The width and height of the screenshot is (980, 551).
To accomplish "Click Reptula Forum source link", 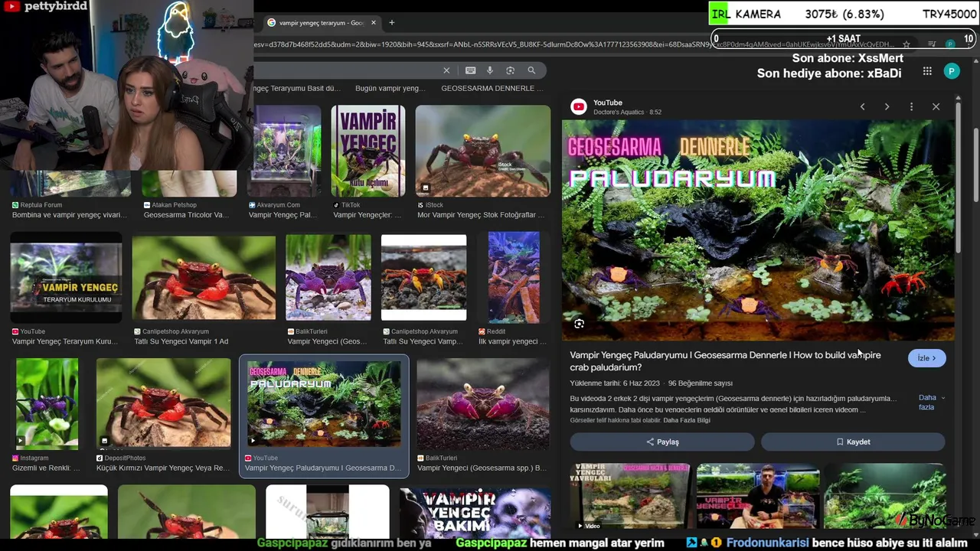I will point(41,205).
